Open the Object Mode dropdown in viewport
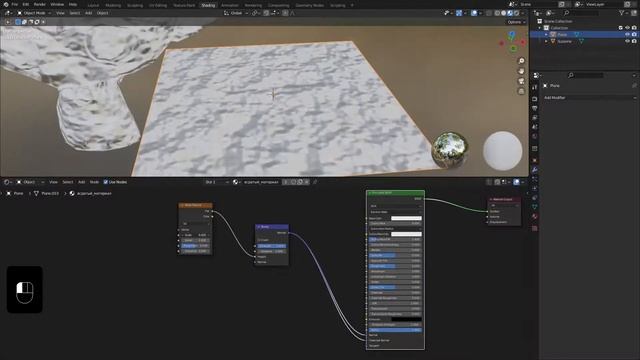640x360 pixels. point(34,13)
